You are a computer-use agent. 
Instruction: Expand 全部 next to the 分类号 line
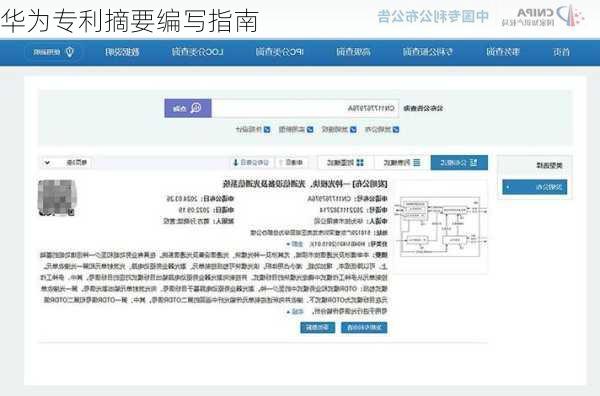[x=295, y=244]
